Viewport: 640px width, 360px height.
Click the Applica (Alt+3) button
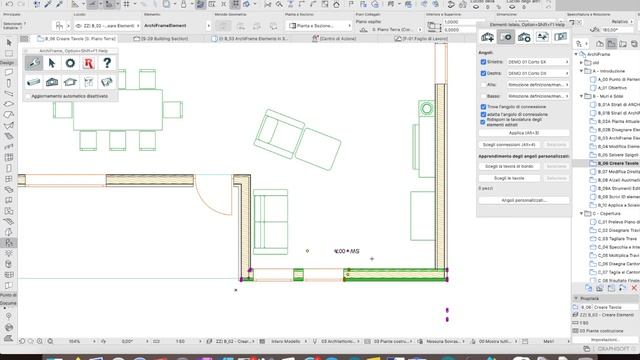click(x=524, y=133)
